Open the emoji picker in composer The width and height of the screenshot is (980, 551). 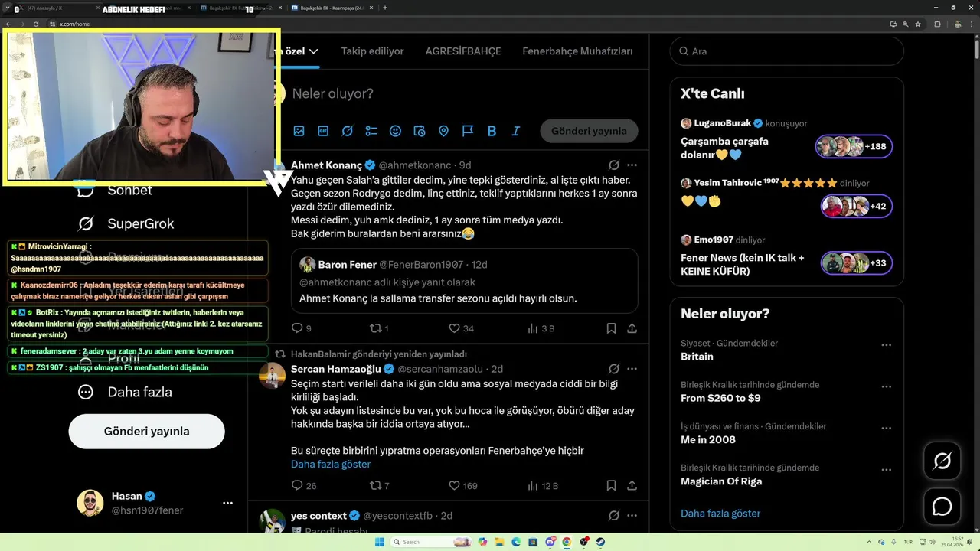395,131
